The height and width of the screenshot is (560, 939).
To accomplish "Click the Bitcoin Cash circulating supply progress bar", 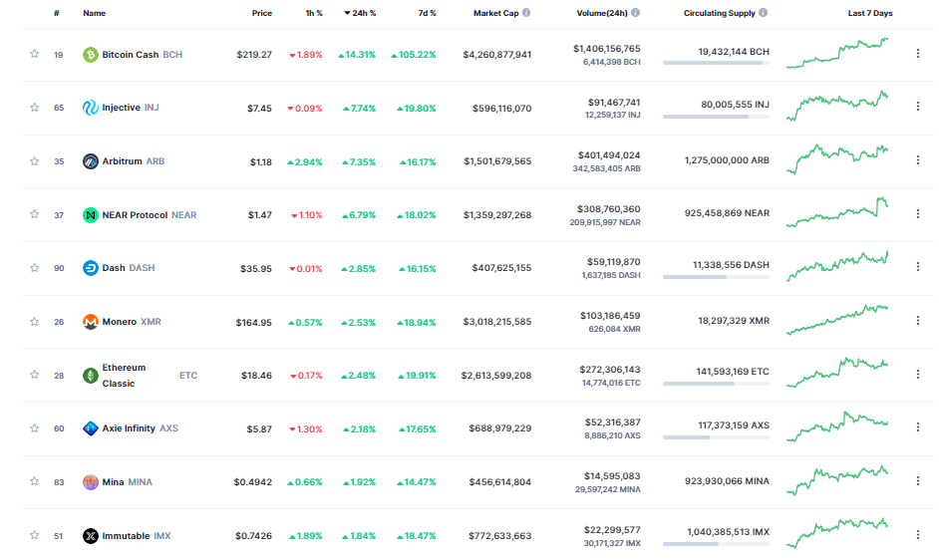I will tap(716, 63).
